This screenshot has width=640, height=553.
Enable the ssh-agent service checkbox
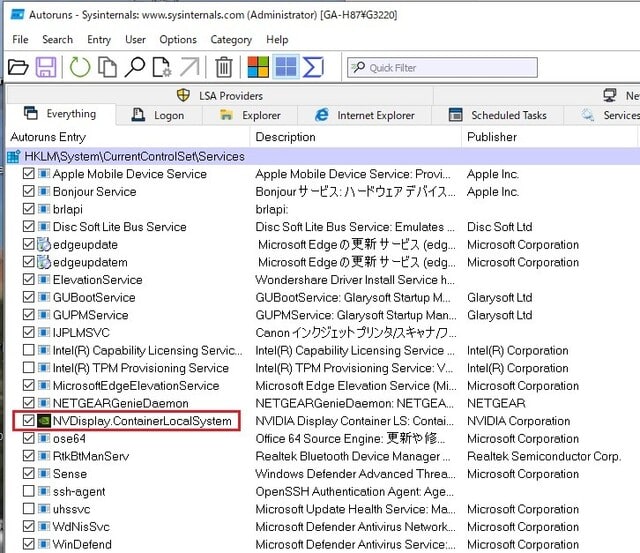(x=29, y=491)
